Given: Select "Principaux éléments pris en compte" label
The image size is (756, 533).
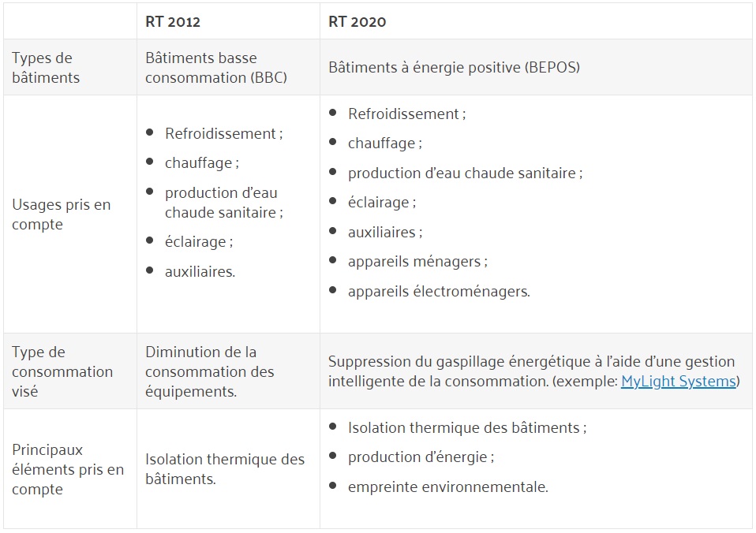Looking at the screenshot, I should pos(68,469).
